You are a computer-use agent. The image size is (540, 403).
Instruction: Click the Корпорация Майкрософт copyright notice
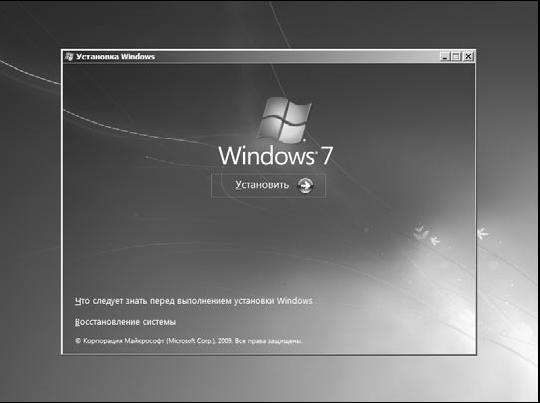(189, 341)
